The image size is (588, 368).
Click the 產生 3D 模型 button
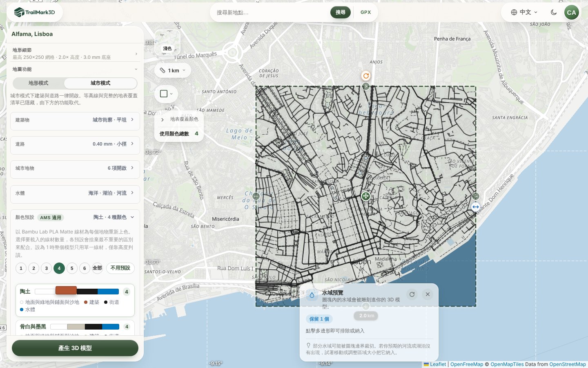pos(75,348)
